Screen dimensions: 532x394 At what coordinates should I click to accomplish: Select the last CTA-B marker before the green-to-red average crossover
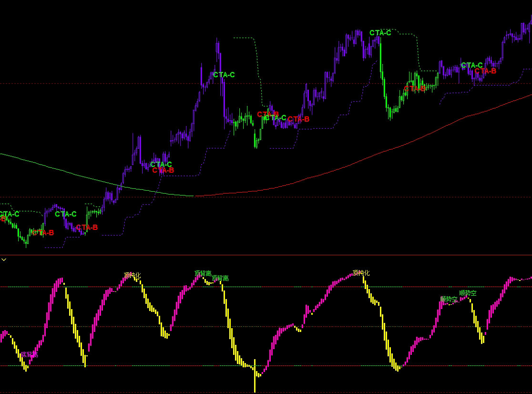click(x=163, y=170)
